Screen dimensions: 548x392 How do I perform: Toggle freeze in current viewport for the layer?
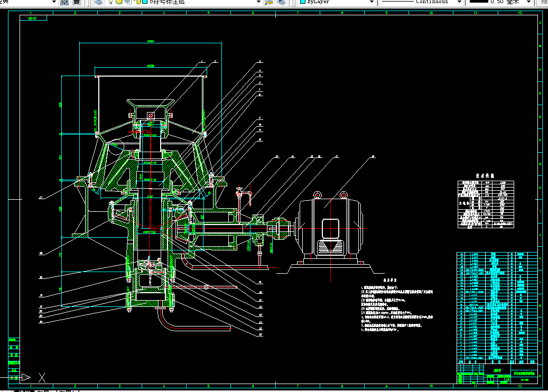click(x=128, y=2)
